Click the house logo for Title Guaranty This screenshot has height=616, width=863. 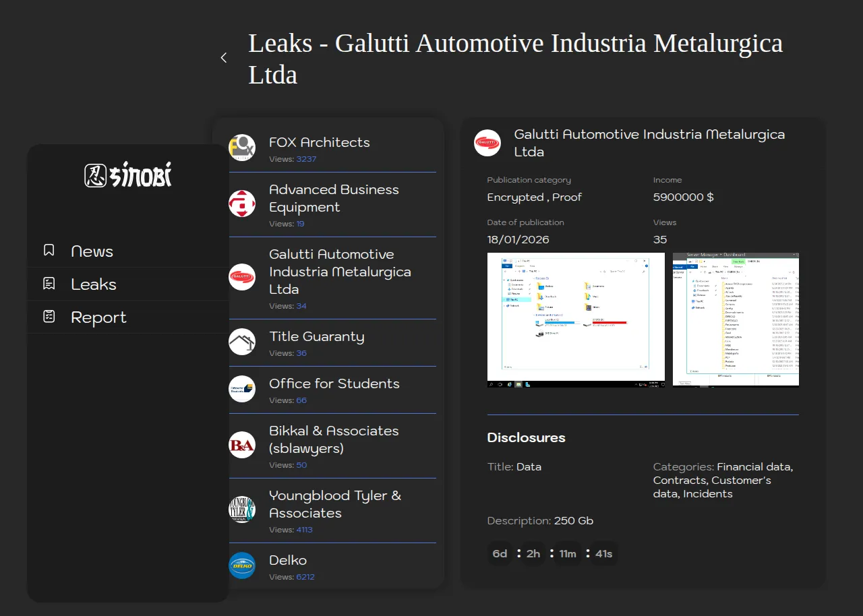(241, 342)
